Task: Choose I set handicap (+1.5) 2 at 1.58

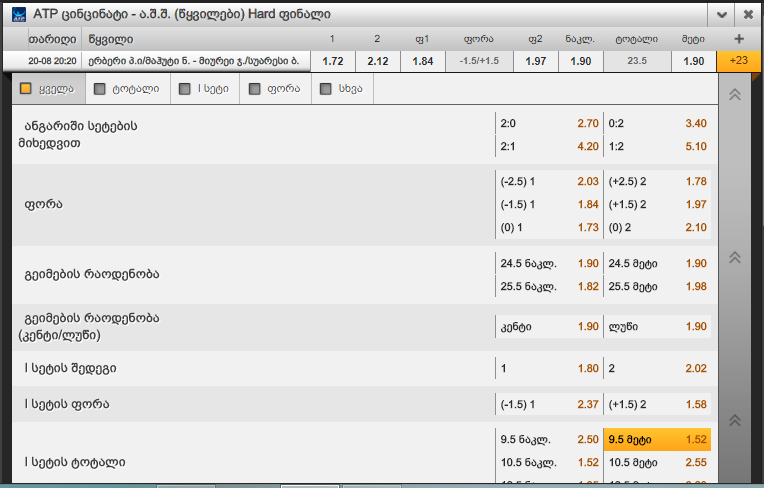Action: point(657,404)
